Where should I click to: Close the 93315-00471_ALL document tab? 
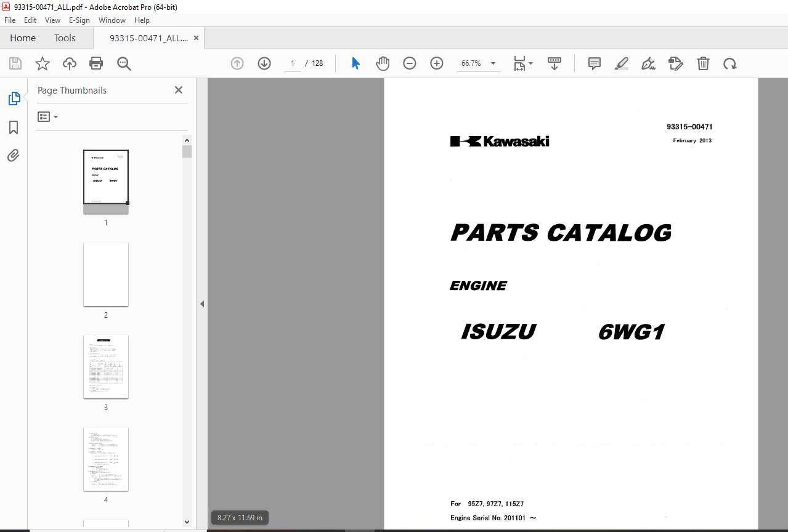[196, 38]
